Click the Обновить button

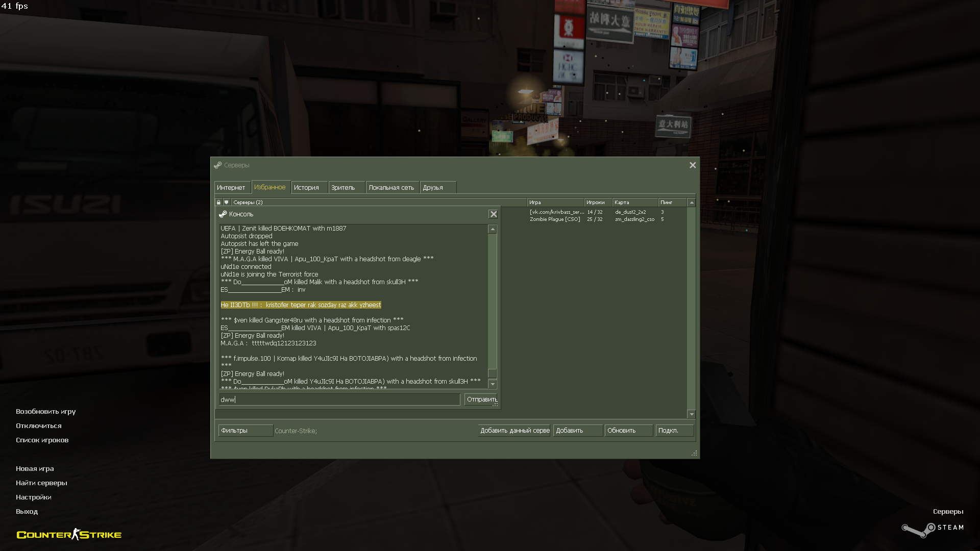point(628,431)
